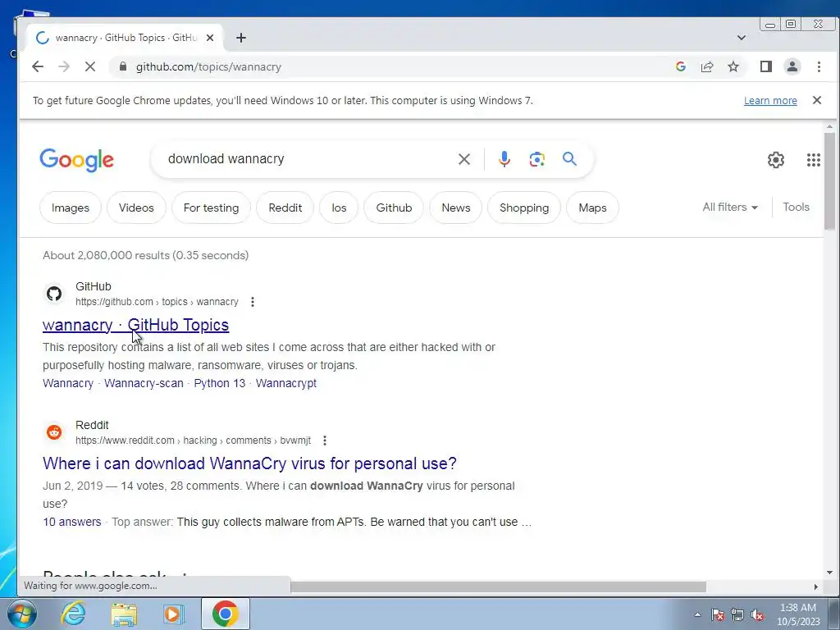840x630 pixels.
Task: Click Chrome icon in taskbar
Action: 225,614
